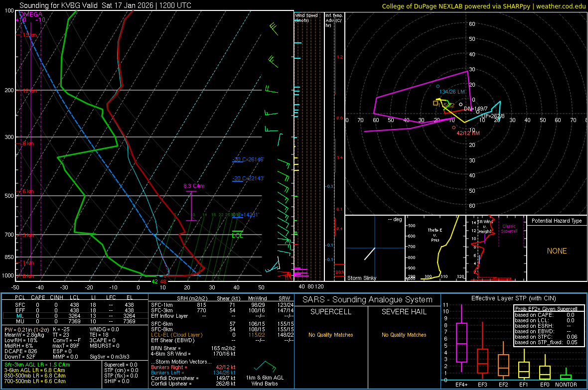Screen dimensions: 588x390
Task: Select the "-30 C=26146'" height label
Action: (x=249, y=159)
